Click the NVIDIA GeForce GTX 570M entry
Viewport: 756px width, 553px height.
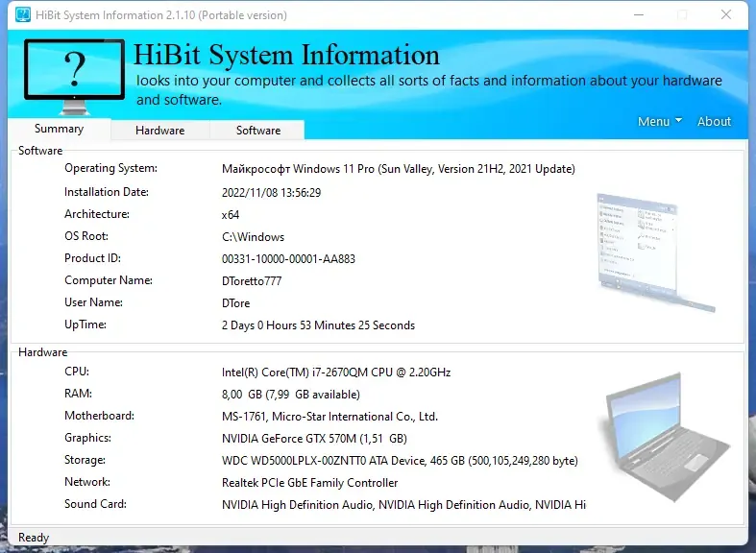pos(314,439)
